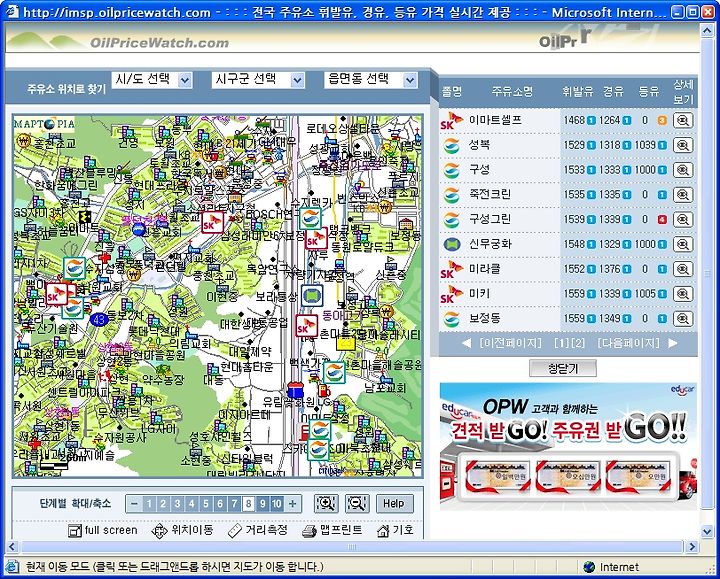Screen dimensions: 720x579
Task: Click the 경유 column header
Action: (613, 91)
